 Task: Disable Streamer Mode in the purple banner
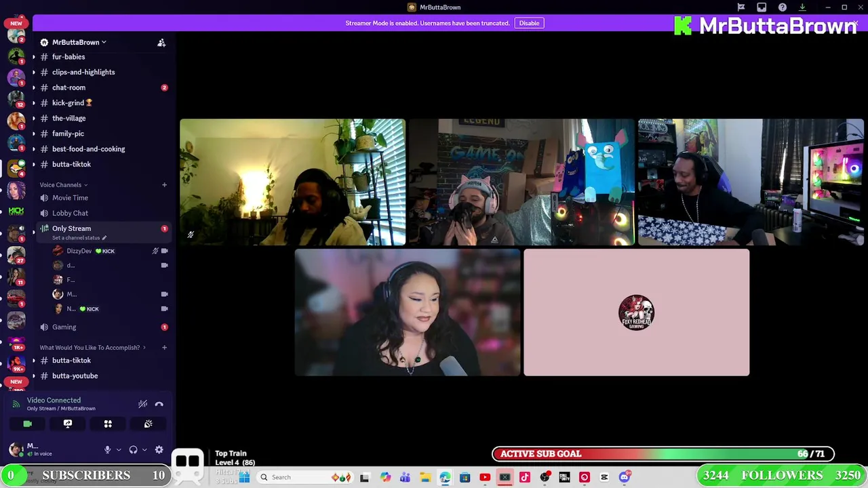coord(529,23)
